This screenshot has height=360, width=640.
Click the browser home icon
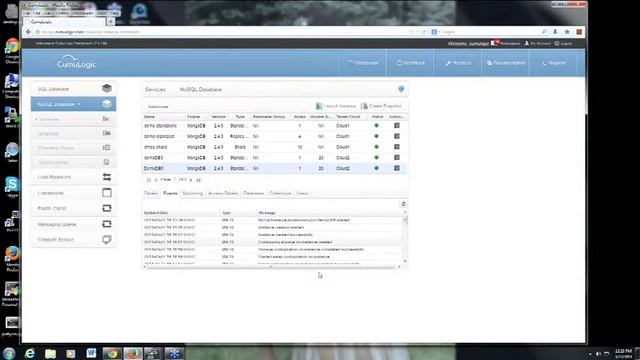567,32
